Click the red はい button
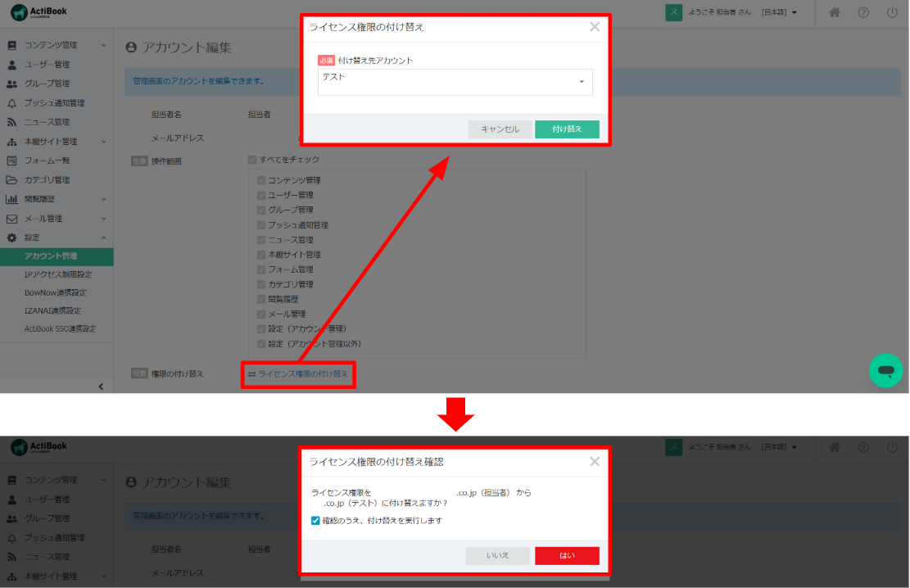This screenshot has width=910, height=588. click(567, 555)
